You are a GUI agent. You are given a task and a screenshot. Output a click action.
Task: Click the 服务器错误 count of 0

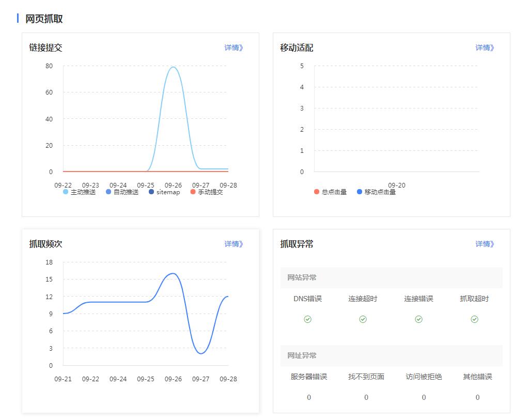308,397
